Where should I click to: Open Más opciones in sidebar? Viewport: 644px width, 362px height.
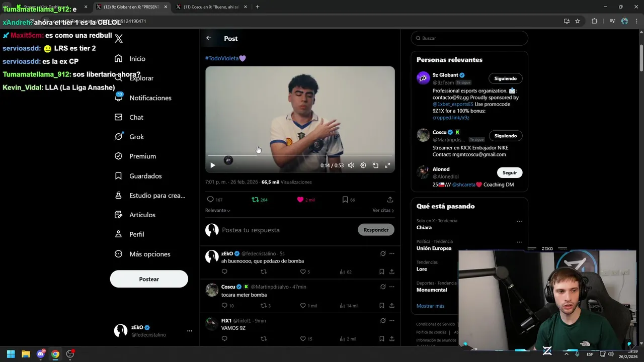[x=142, y=254]
